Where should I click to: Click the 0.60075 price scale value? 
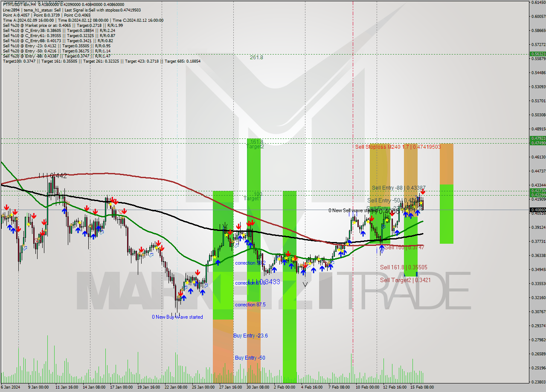pyautogui.click(x=538, y=17)
